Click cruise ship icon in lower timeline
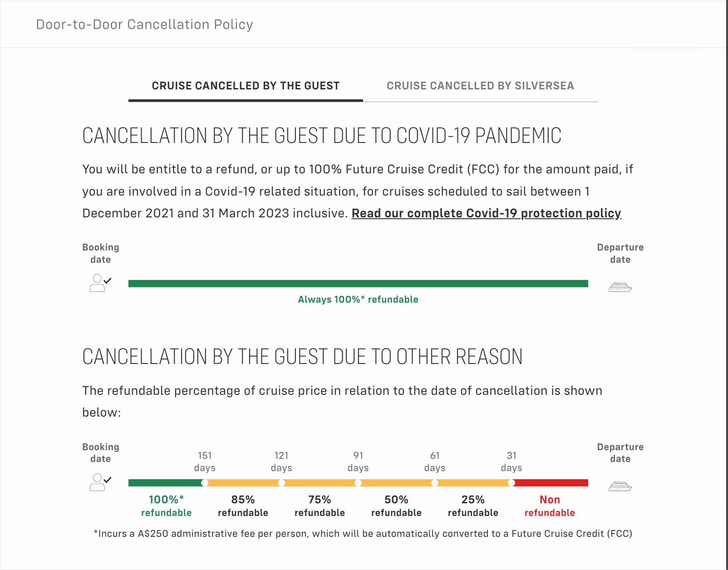 620,486
